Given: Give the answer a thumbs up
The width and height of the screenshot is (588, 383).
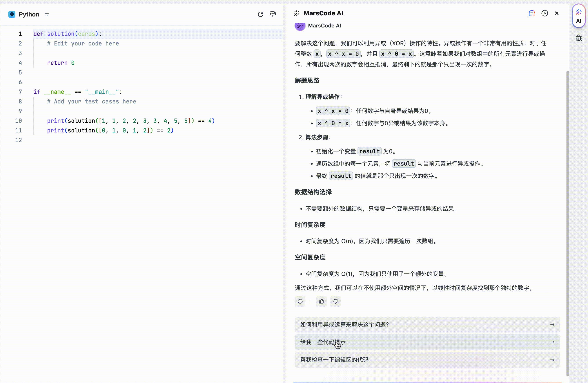Looking at the screenshot, I should [x=321, y=301].
